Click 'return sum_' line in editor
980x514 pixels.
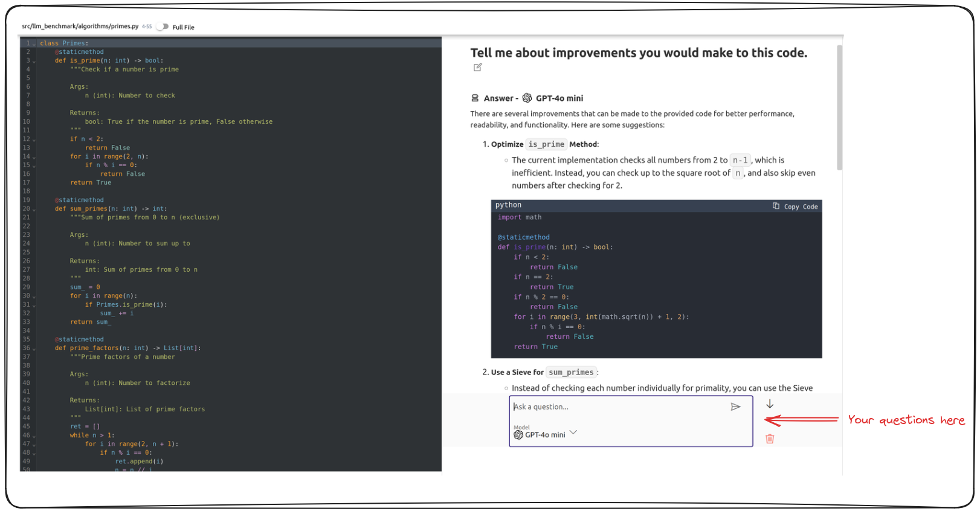pyautogui.click(x=91, y=322)
